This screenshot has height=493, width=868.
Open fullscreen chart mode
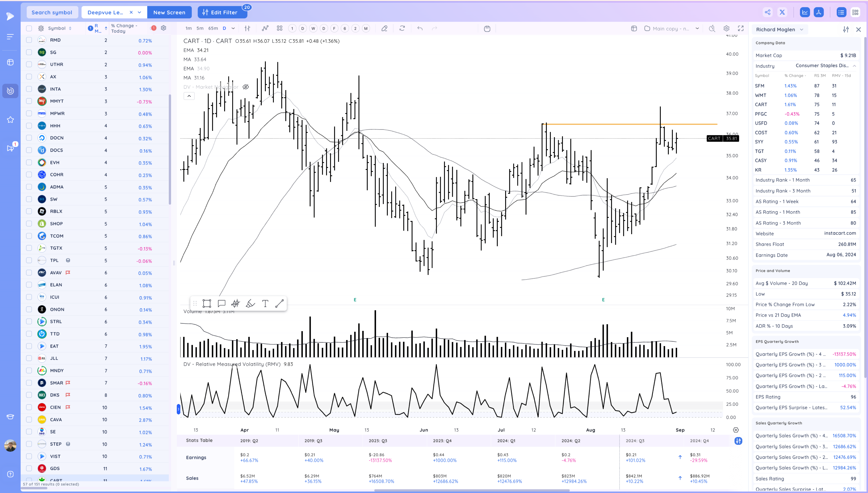coord(741,28)
